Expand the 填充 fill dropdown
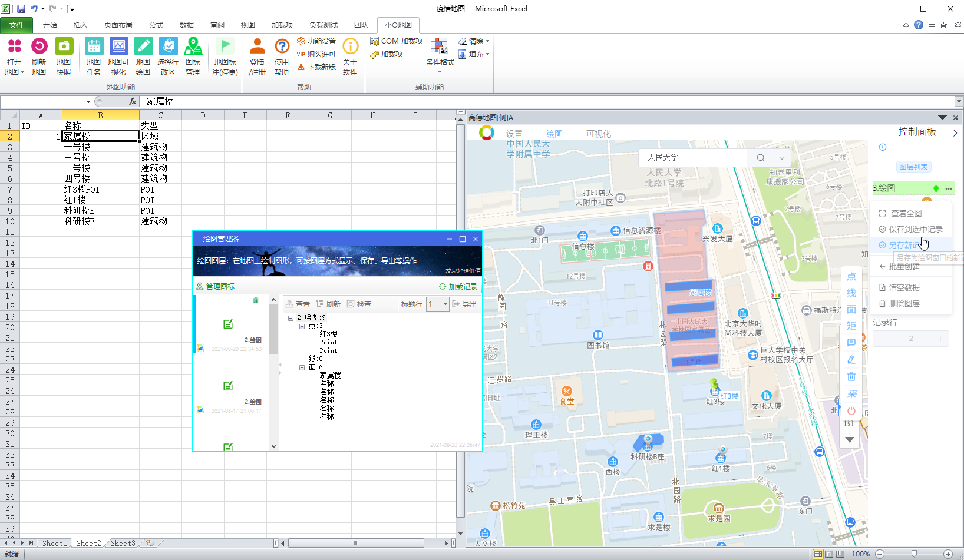 click(487, 54)
